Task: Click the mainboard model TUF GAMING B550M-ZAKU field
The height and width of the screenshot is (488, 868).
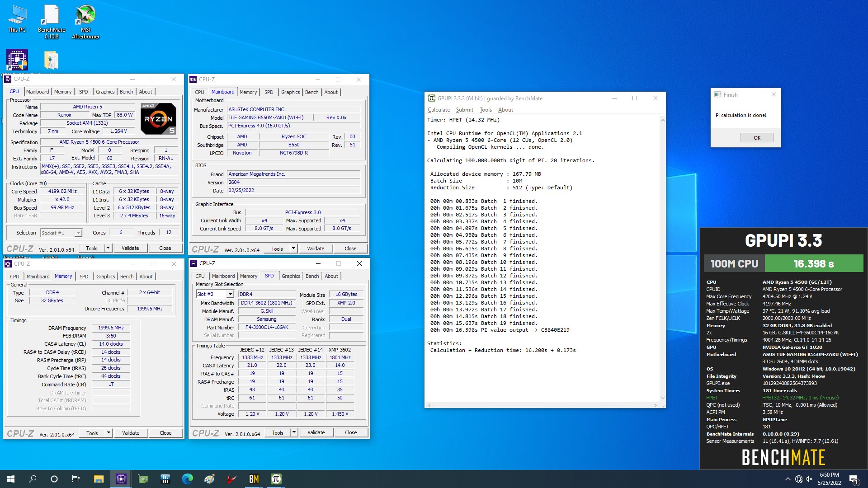Action: (x=269, y=117)
